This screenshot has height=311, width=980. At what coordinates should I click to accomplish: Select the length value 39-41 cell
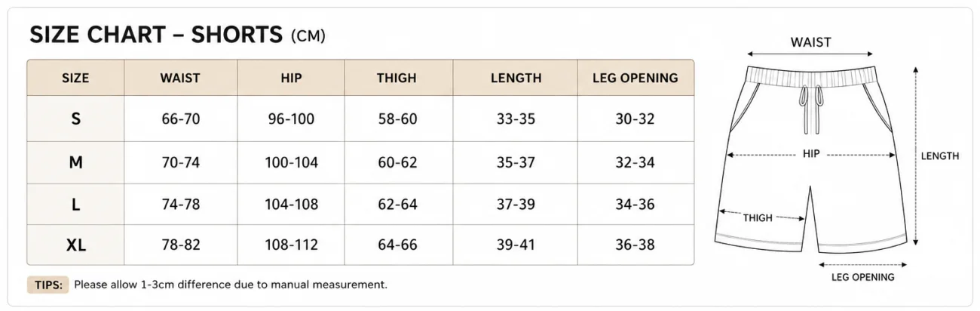[516, 245]
